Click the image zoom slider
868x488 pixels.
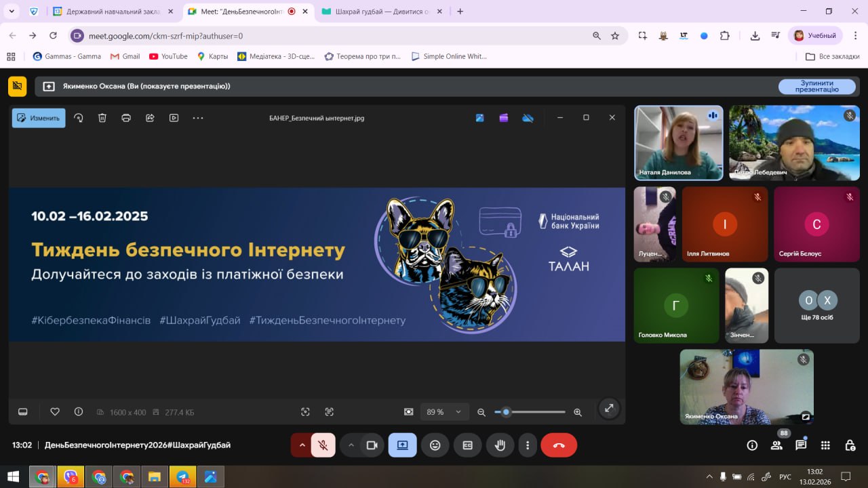530,411
